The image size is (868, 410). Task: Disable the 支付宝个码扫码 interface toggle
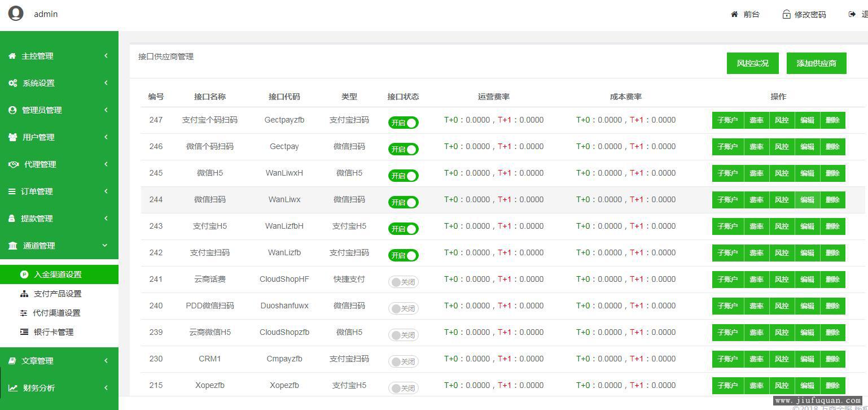[x=403, y=123]
